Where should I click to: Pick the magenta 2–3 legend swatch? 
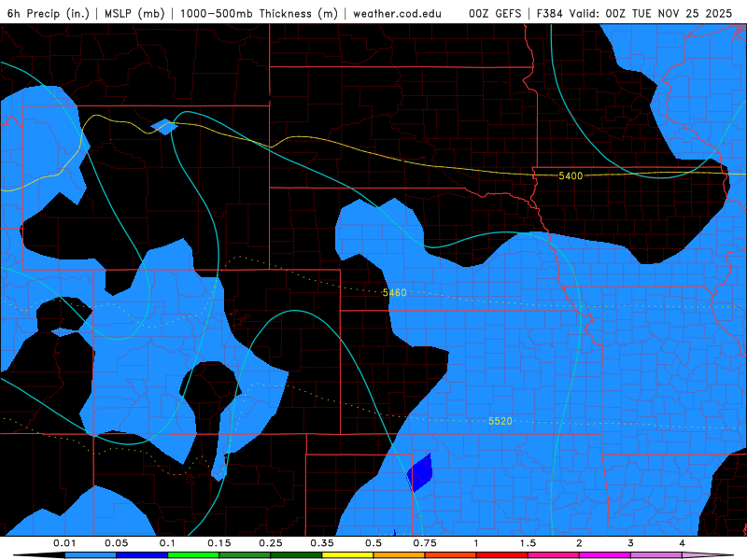(x=605, y=555)
